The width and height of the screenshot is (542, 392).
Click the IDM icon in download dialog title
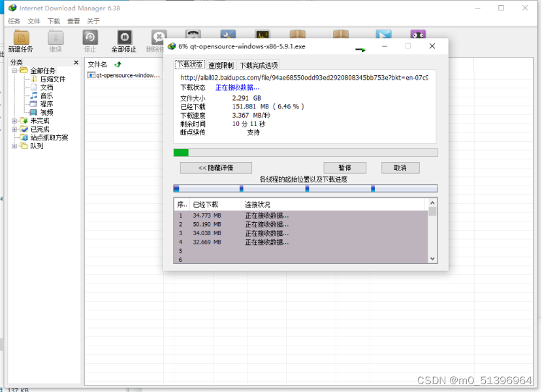tap(172, 46)
